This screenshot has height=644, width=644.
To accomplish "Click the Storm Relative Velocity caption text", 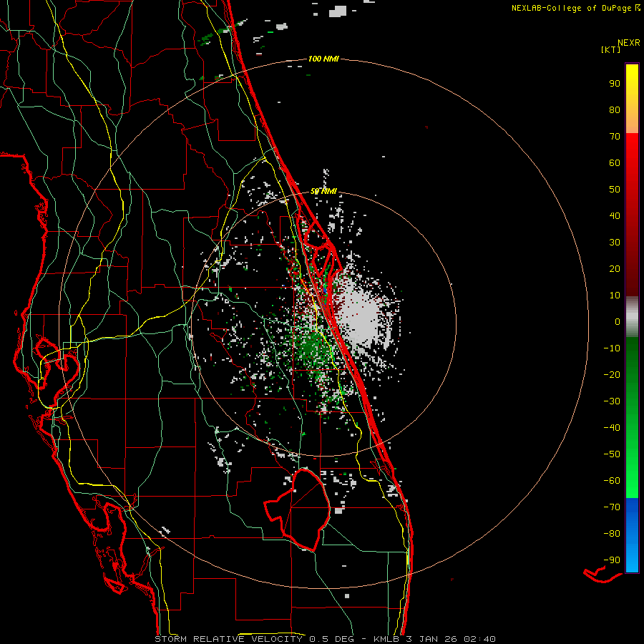I will pyautogui.click(x=325, y=639).
